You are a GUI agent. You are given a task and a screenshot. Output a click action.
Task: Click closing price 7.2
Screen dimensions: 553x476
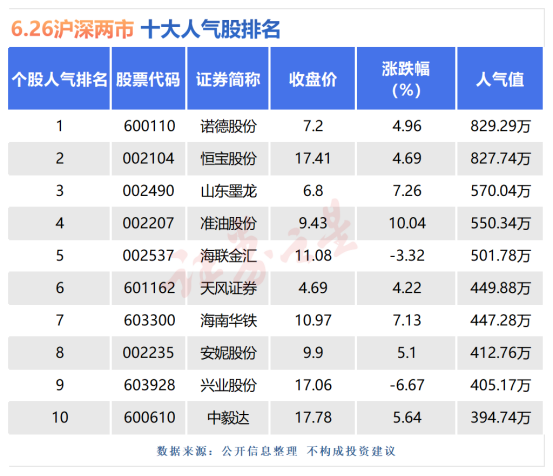coord(313,126)
